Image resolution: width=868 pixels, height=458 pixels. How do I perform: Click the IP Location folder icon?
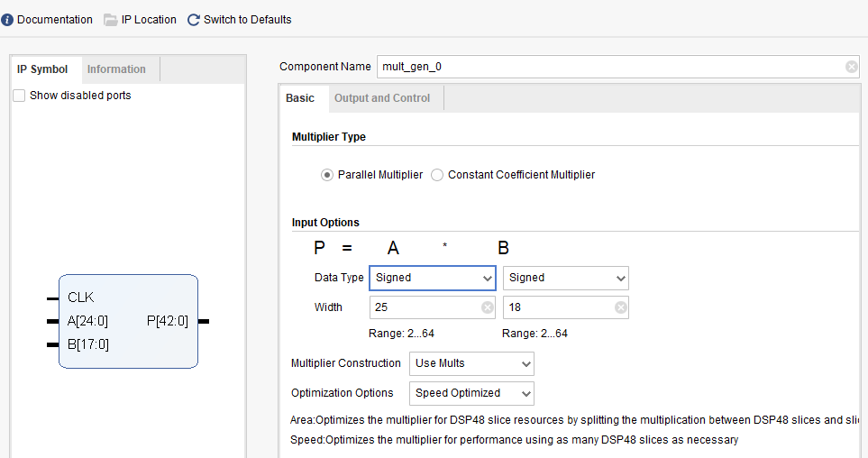click(111, 20)
